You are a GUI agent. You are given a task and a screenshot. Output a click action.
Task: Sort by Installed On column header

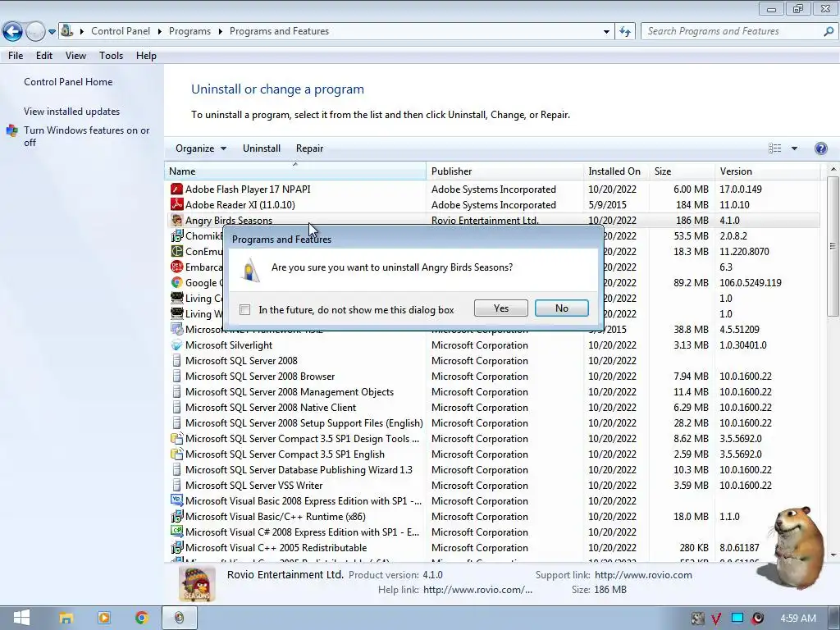616,171
